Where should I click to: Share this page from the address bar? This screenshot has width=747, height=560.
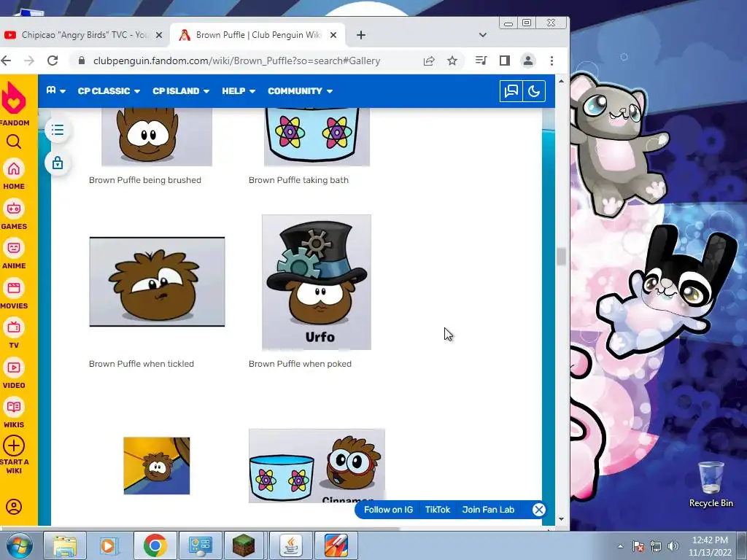[429, 61]
